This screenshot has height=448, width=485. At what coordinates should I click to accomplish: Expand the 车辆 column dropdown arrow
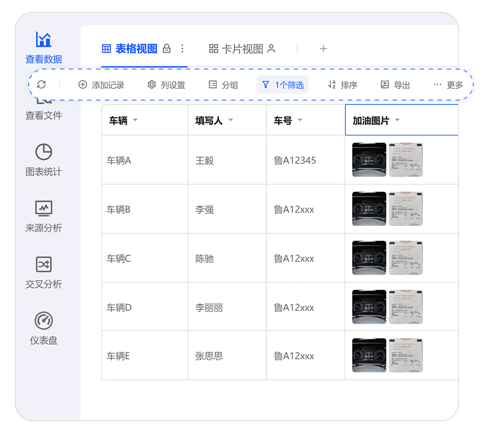coord(135,120)
